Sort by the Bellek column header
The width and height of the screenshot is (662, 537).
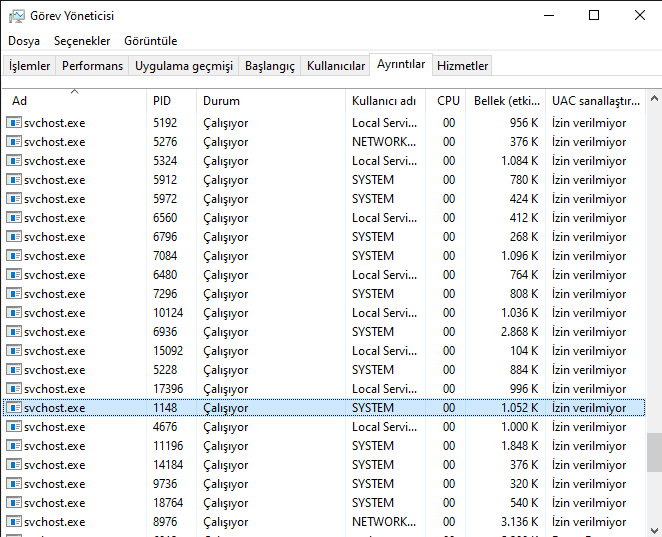505,101
